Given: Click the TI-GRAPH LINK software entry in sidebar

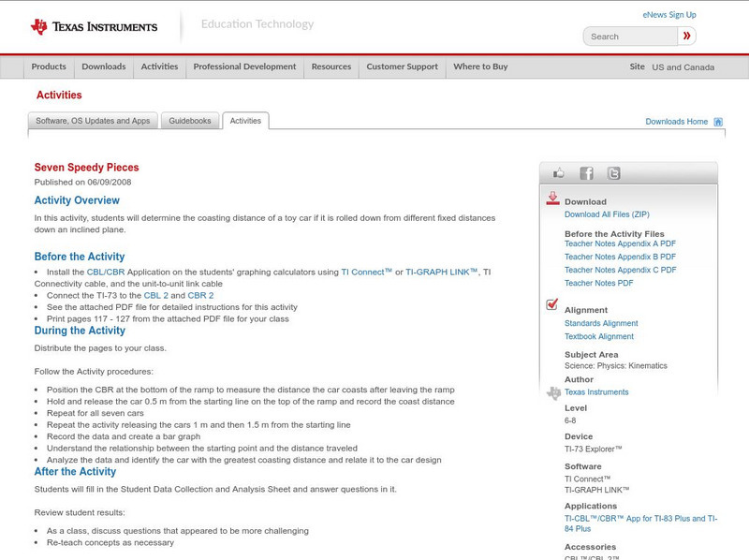Looking at the screenshot, I should coord(597,491).
